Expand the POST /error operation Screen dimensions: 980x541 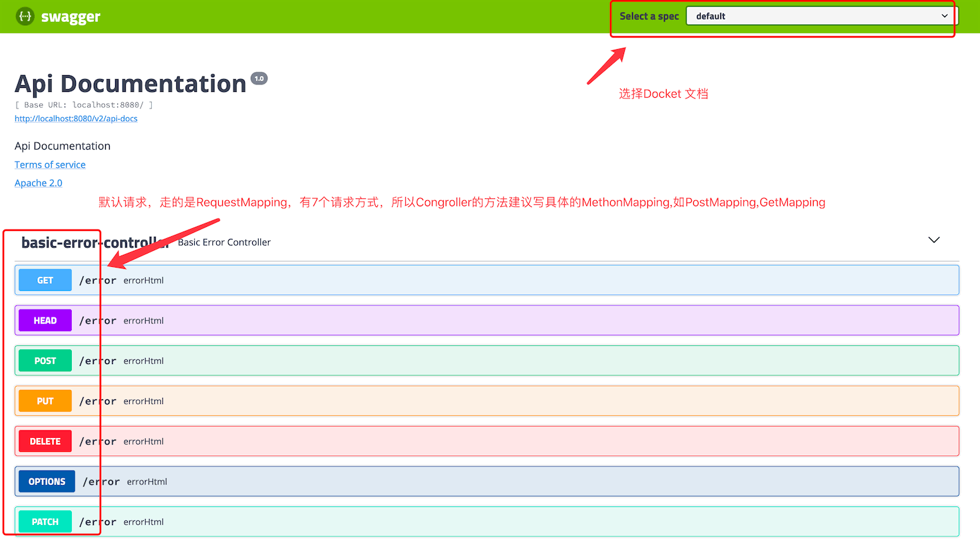coord(45,361)
